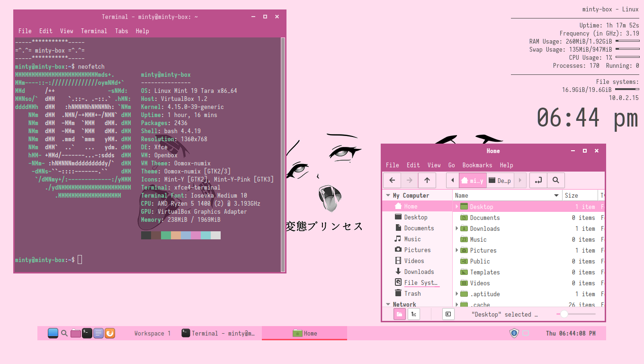Open the Tabs menu in Terminal
This screenshot has width=644, height=364.
pos(121,31)
